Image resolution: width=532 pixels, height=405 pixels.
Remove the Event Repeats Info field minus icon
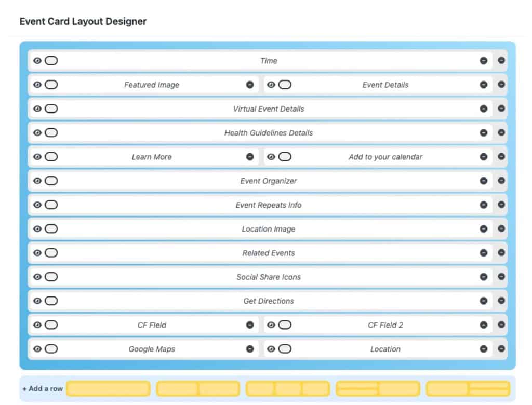(x=484, y=205)
